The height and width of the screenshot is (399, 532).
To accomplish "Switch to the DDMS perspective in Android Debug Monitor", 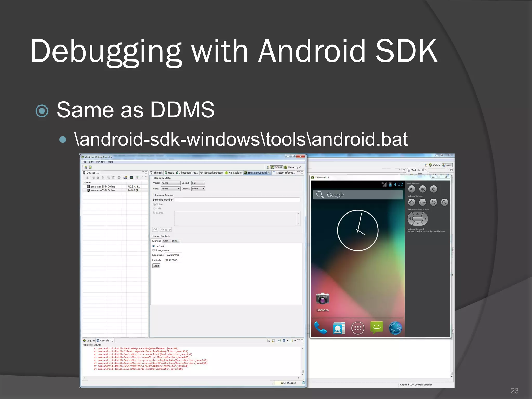I will tap(276, 167).
